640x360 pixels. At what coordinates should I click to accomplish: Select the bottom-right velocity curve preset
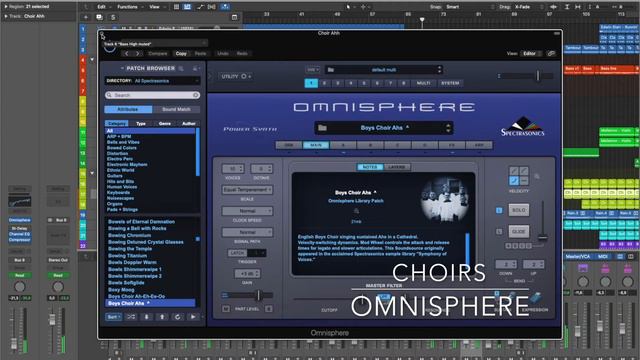pos(524,180)
